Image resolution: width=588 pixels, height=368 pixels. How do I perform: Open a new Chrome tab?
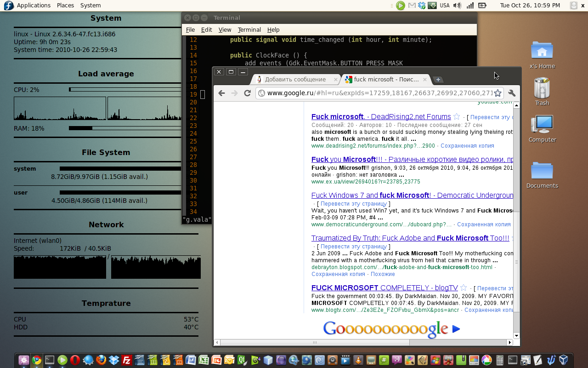pos(438,80)
